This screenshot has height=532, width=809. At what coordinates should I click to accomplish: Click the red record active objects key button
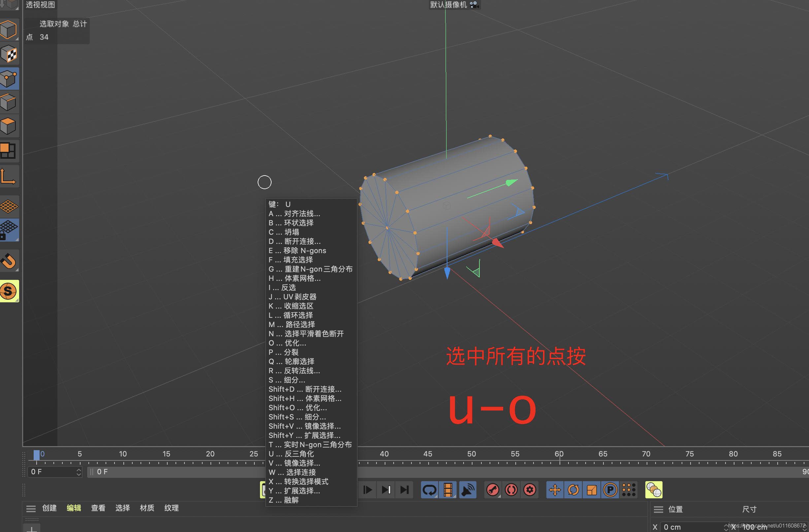click(x=493, y=490)
